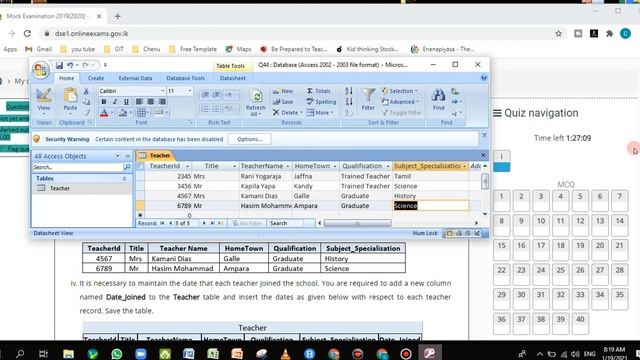640x360 pixels.
Task: Click Save record in the Records group
Action: (283, 102)
